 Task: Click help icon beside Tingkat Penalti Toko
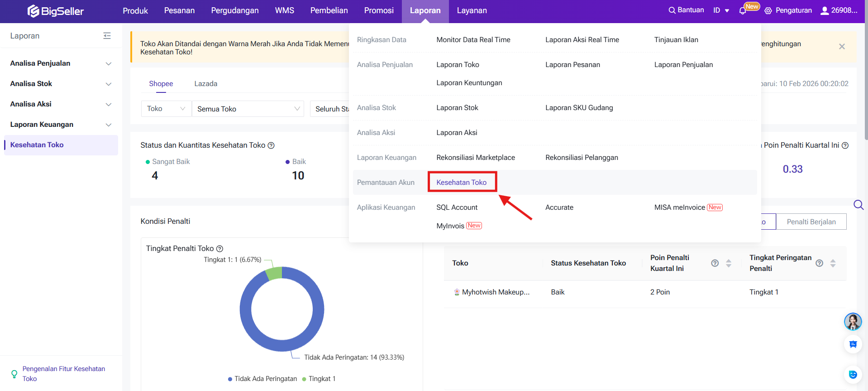(x=220, y=249)
